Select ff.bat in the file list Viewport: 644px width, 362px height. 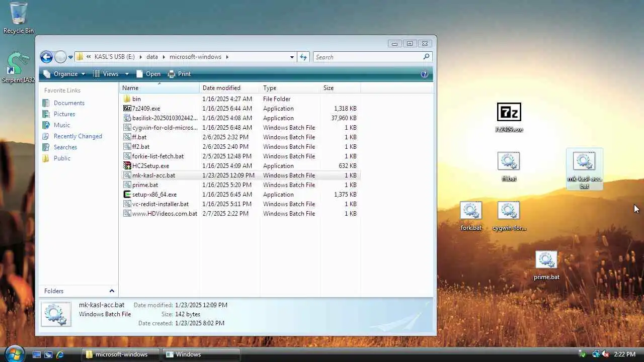coord(240,137)
